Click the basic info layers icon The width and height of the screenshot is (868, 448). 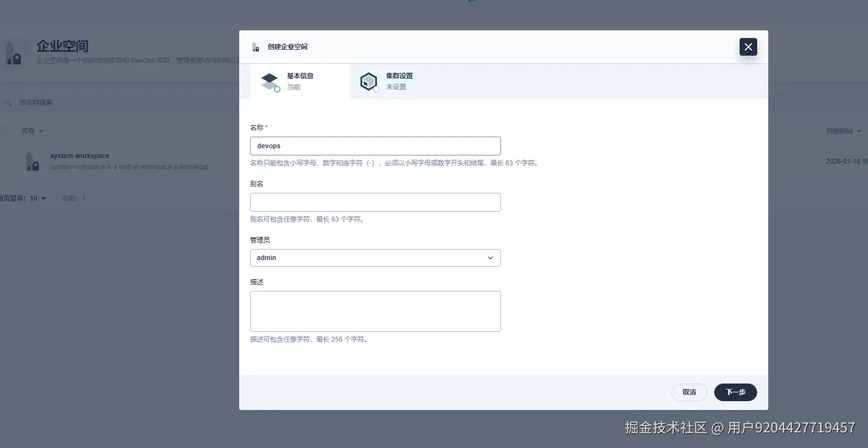tap(270, 82)
